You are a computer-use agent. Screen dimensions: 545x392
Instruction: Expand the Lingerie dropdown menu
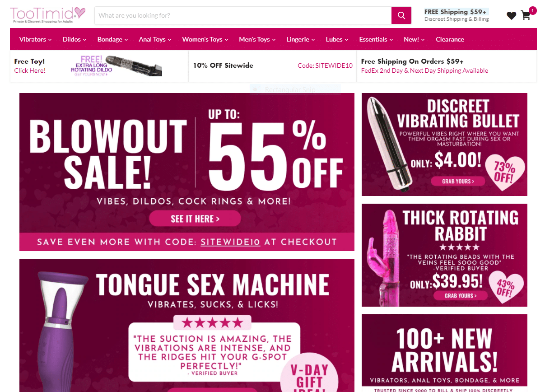click(x=300, y=39)
